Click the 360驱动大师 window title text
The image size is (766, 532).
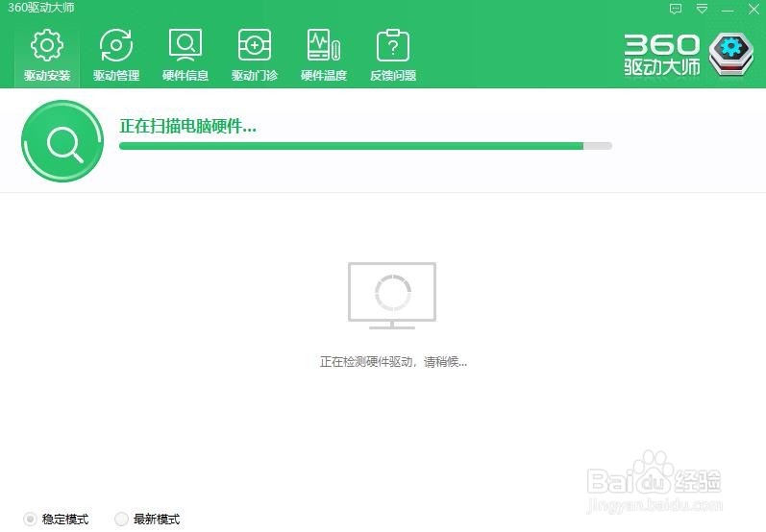[x=41, y=8]
